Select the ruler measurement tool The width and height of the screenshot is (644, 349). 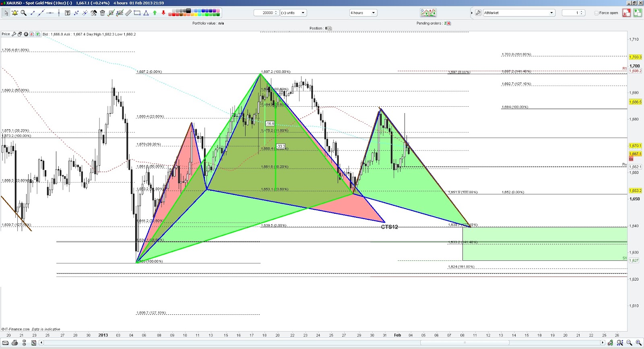[128, 13]
